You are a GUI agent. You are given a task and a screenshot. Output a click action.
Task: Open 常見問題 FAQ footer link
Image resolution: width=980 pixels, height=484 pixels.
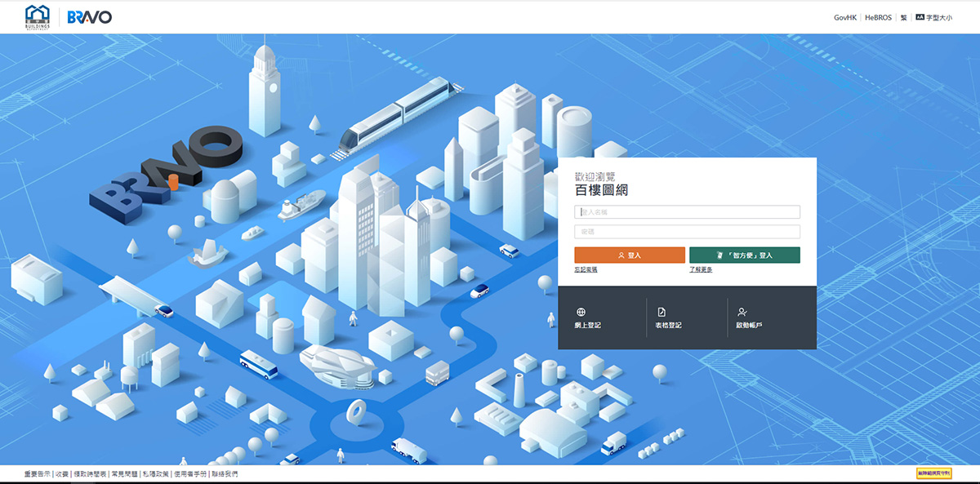[x=123, y=473]
